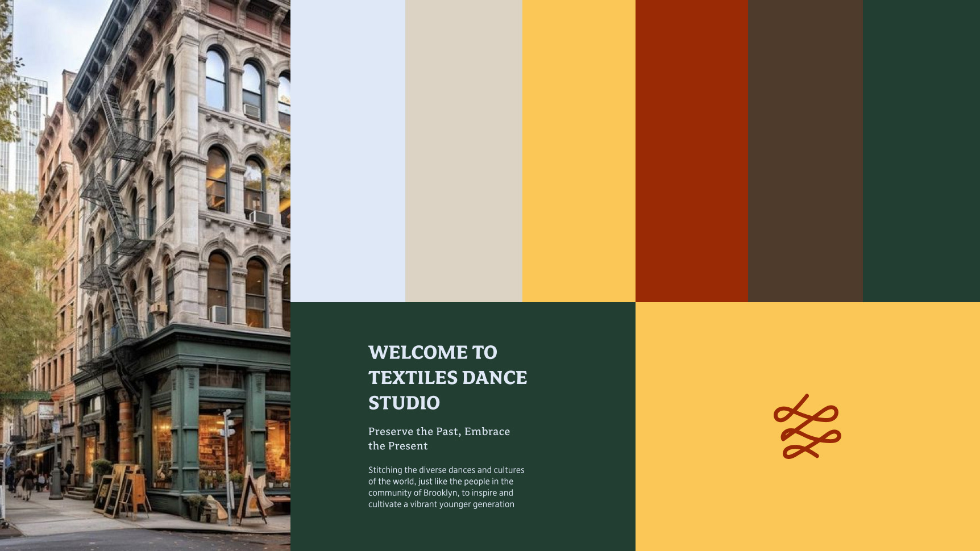Viewport: 980px width, 551px height.
Task: Click the Brooklyn building street photo
Action: 145,275
